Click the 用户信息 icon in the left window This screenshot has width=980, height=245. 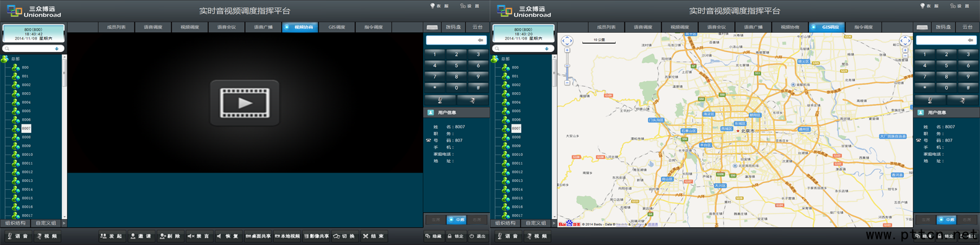click(x=431, y=113)
